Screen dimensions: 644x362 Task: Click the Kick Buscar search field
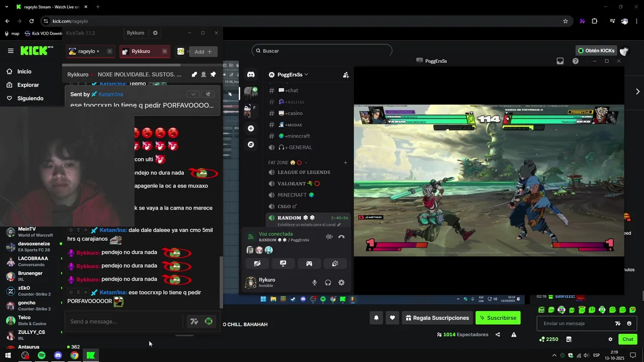pos(322,51)
